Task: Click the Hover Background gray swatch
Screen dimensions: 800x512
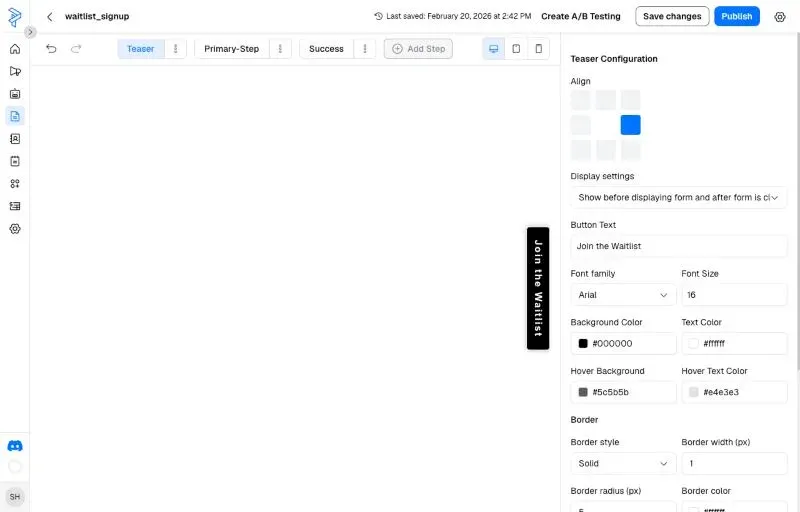Action: pos(583,392)
